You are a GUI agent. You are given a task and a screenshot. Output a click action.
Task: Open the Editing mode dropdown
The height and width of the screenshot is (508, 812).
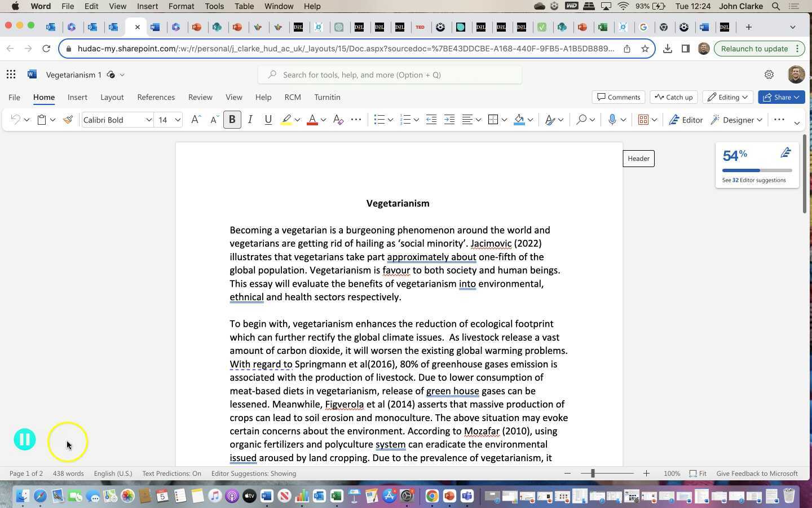[727, 97]
